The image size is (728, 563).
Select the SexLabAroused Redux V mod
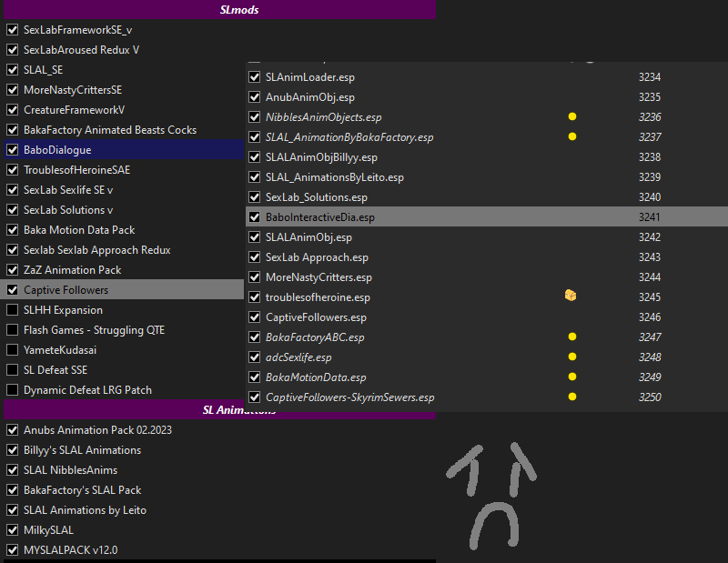pos(81,50)
